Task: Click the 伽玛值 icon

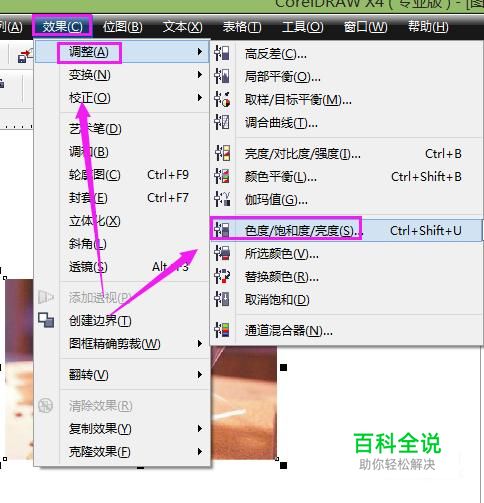Action: tap(222, 199)
